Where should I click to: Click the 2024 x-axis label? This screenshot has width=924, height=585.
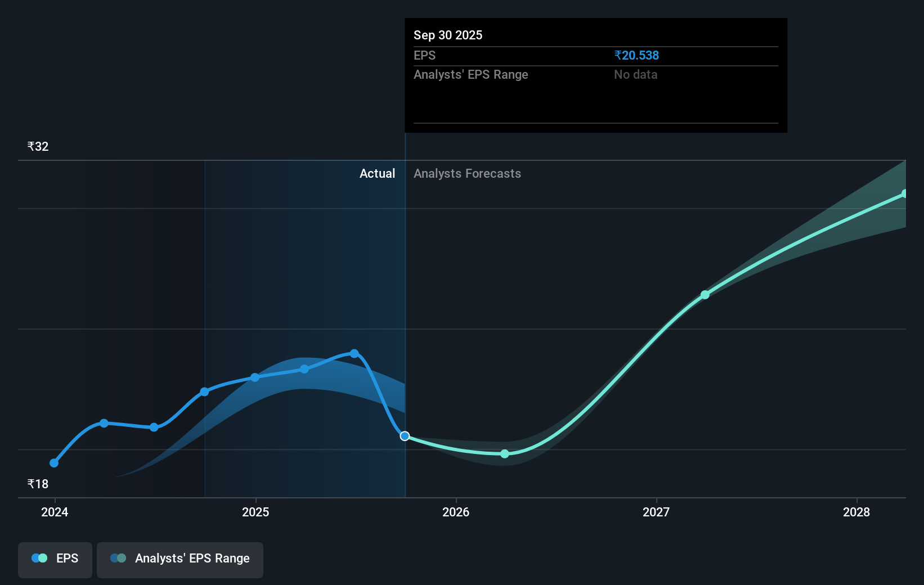coord(55,512)
